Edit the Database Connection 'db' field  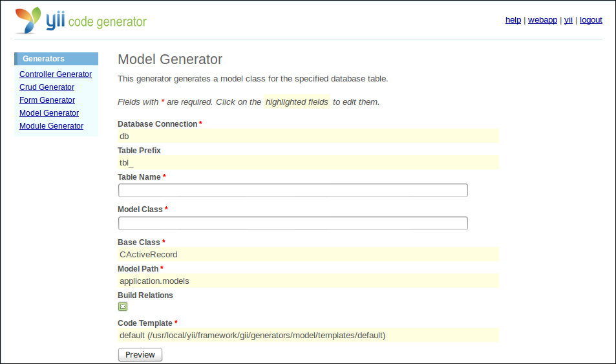click(x=308, y=136)
